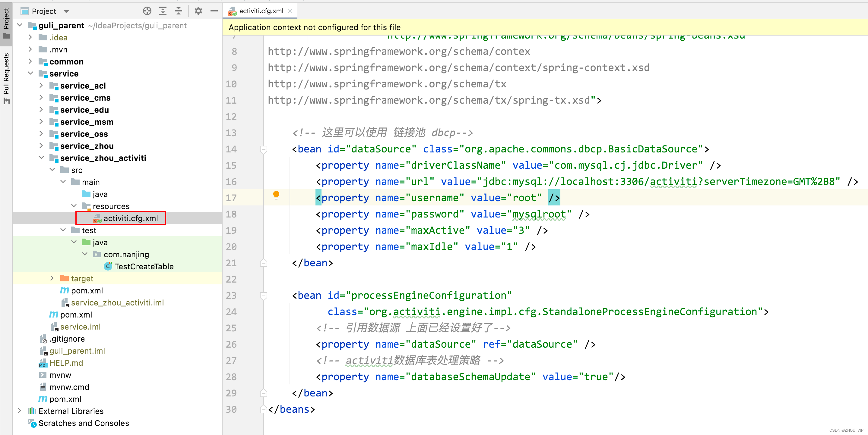Screen dimensions: 868x435
Task: Open the Pull Requests side tool window
Action: (6, 77)
